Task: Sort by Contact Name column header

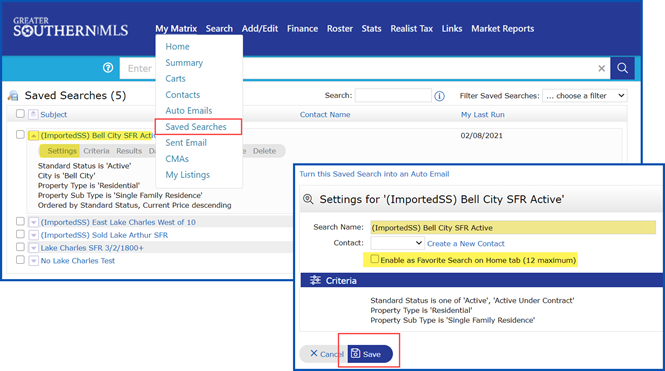Action: (325, 114)
